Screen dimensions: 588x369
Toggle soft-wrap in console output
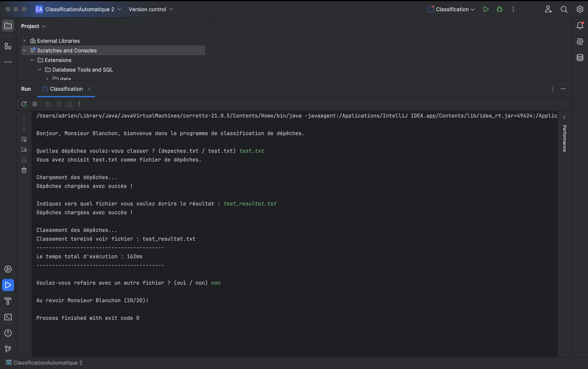point(24,139)
